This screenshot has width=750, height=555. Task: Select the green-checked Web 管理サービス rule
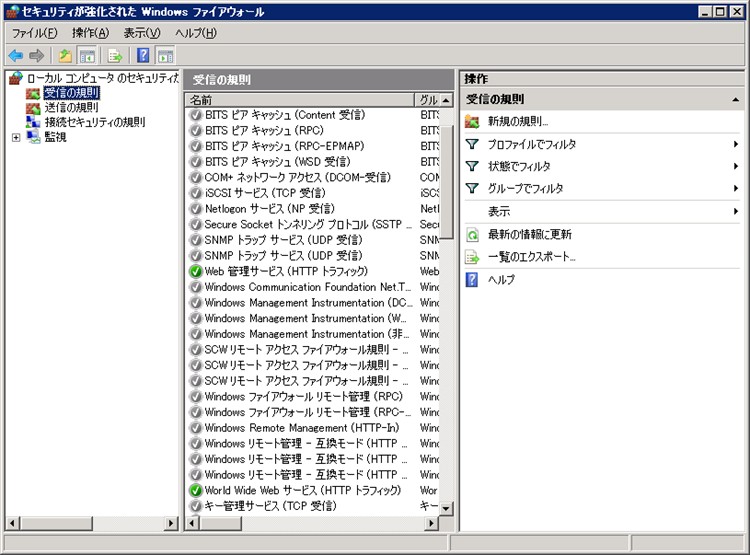pos(285,271)
